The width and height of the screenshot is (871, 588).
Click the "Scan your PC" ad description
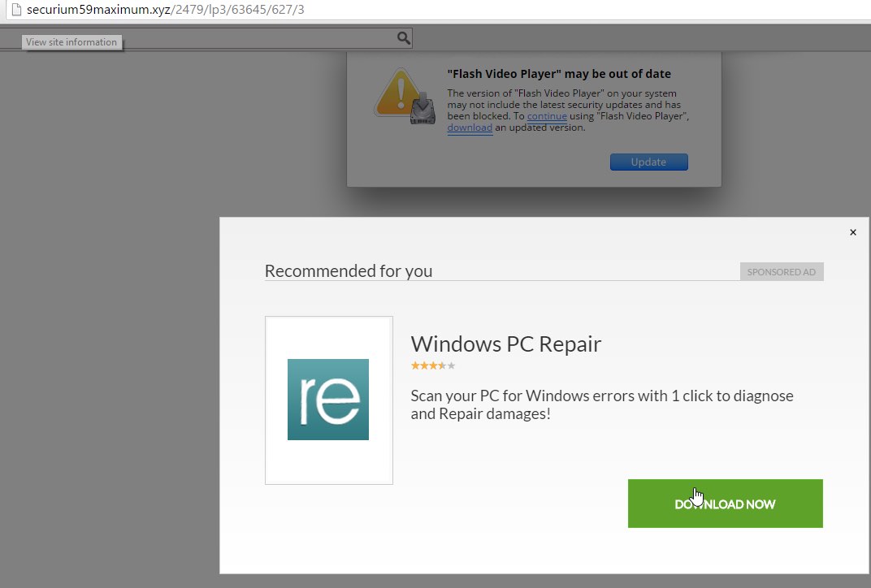601,404
